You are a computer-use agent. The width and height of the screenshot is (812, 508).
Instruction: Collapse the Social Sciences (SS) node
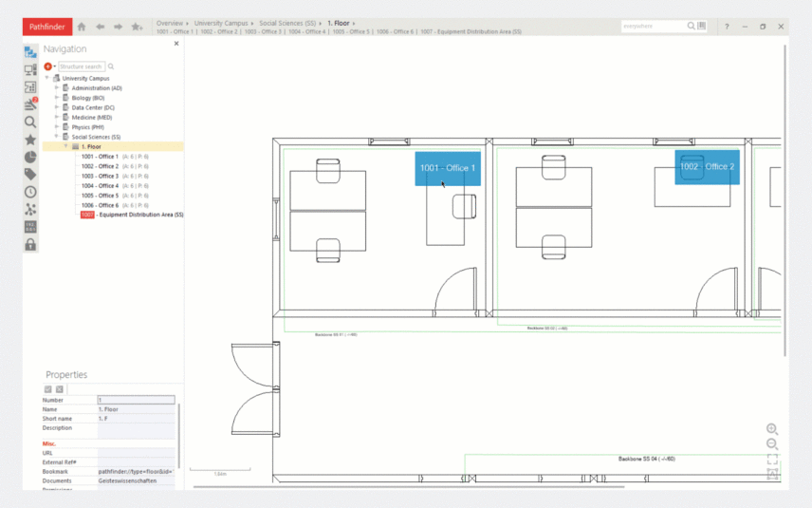click(x=57, y=137)
